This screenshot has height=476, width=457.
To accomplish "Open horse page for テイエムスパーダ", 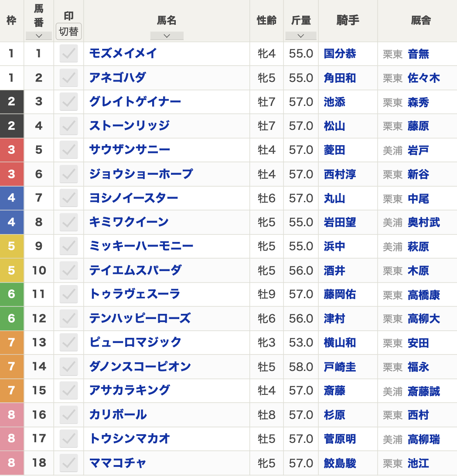I will (x=136, y=270).
